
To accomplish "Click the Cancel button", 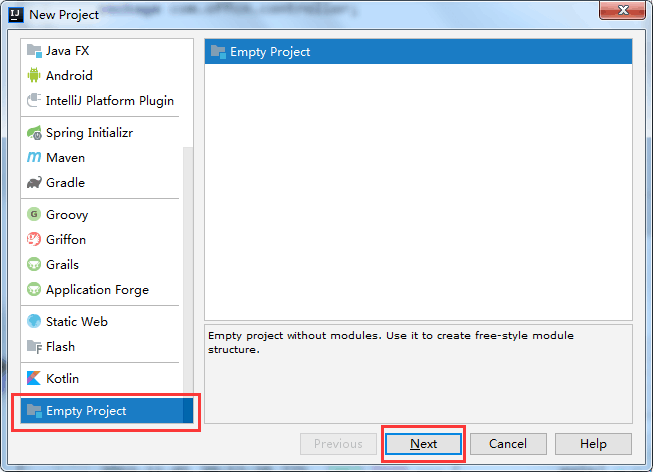I will coord(508,444).
